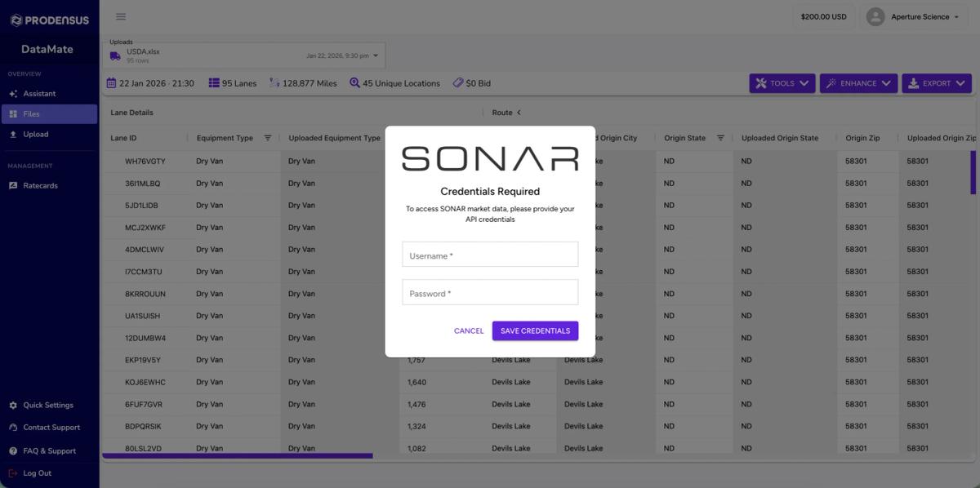
Task: Select the Assistant sparkle icon in the sidebar
Action: (x=12, y=92)
